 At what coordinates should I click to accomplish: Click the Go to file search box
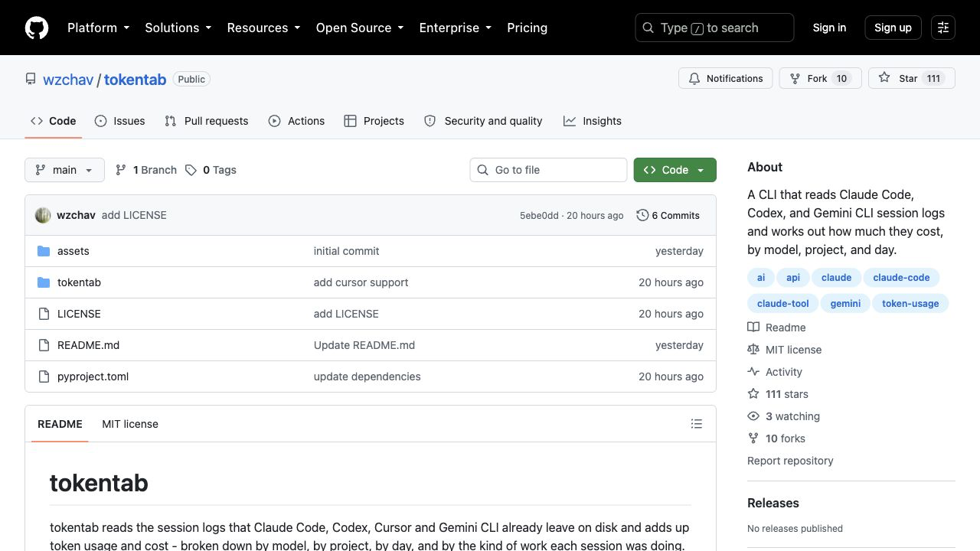click(x=548, y=170)
